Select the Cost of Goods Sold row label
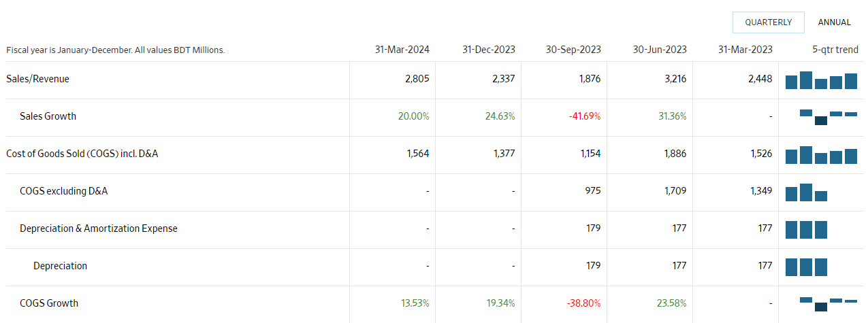 (x=82, y=154)
